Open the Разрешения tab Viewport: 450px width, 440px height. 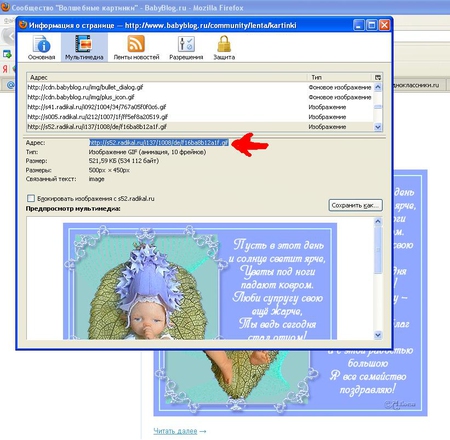tap(186, 48)
